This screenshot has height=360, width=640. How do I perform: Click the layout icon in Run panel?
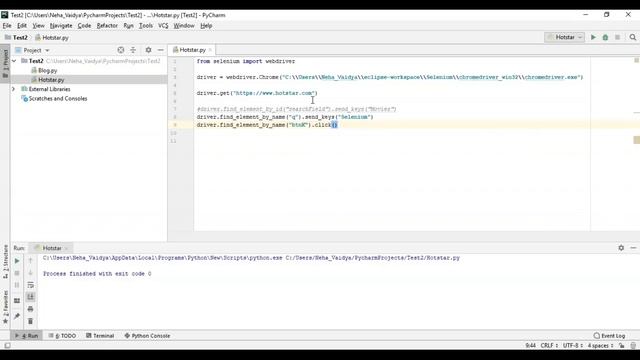(x=17, y=301)
